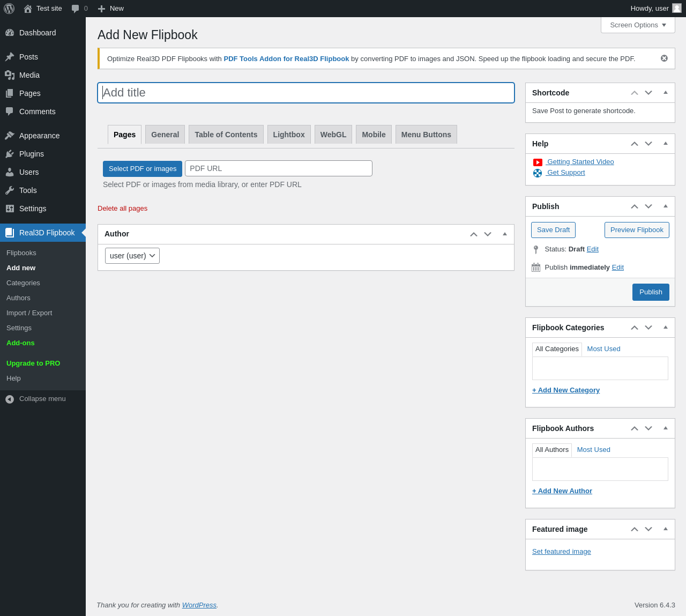Edit the Draft status
This screenshot has height=616, width=686.
(x=593, y=249)
